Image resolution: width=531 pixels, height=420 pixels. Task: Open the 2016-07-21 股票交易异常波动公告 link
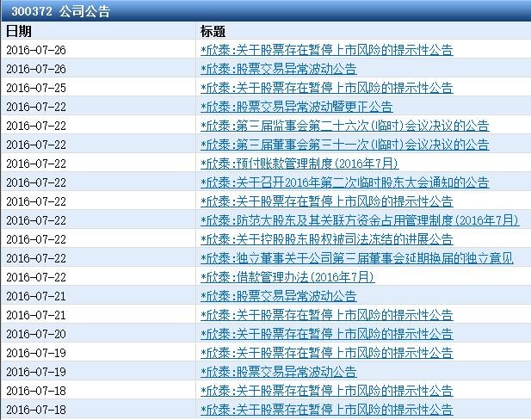pyautogui.click(x=278, y=296)
